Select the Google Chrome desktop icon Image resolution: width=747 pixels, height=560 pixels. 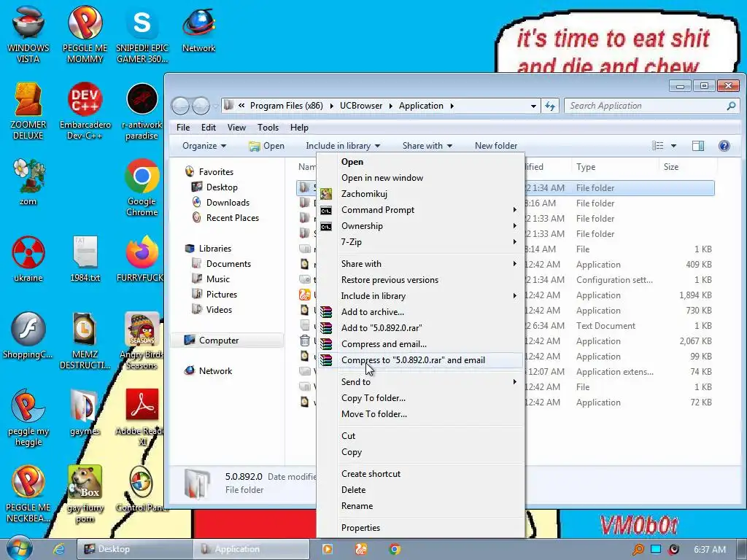point(142,187)
